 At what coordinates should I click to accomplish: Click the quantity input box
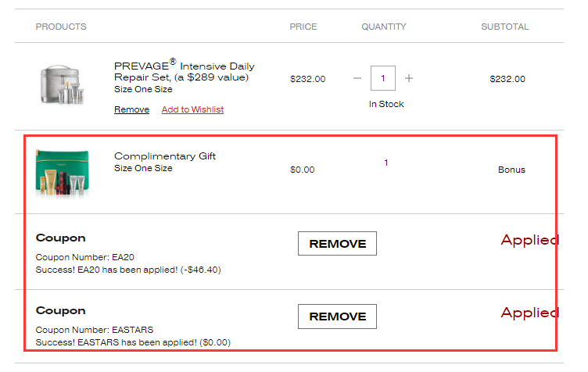(x=383, y=78)
